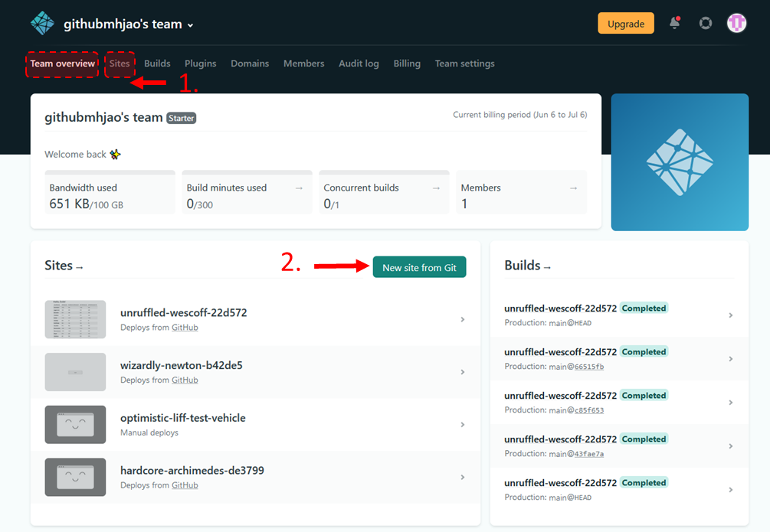
Task: Click Completed badge on build main@43fae7a
Action: (x=644, y=439)
